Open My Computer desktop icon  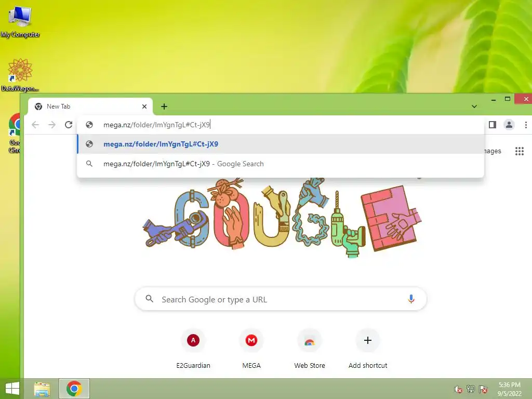[x=20, y=21]
